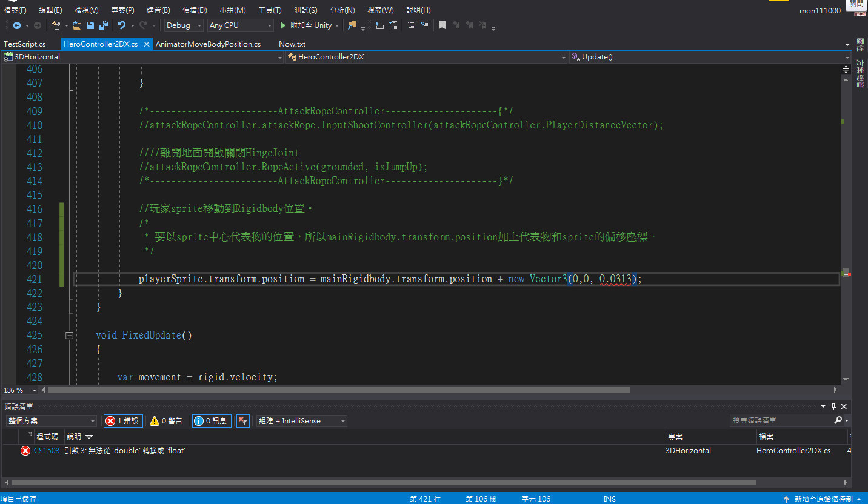This screenshot has width=868, height=504.
Task: Open the 偵錯(D) debug menu
Action: [x=195, y=10]
